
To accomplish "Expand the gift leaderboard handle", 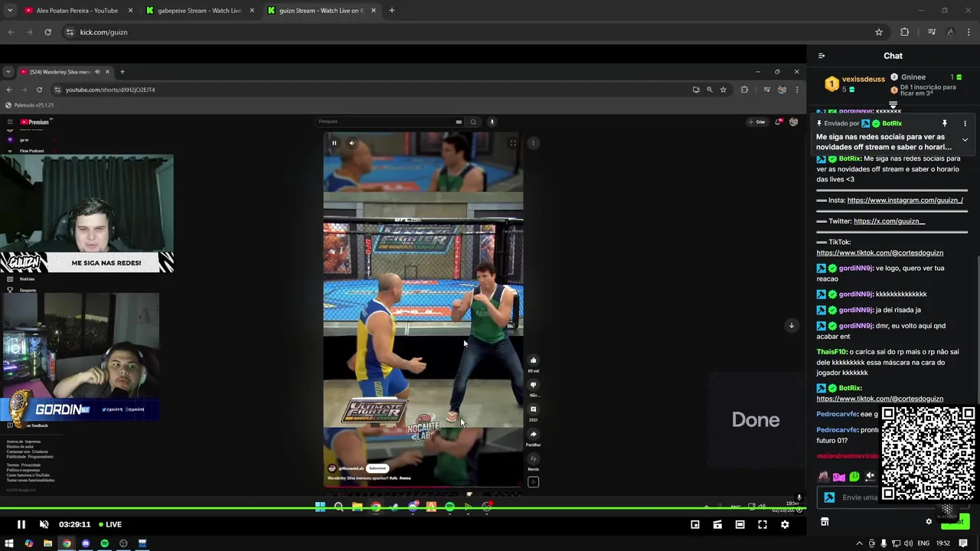I will point(893,105).
